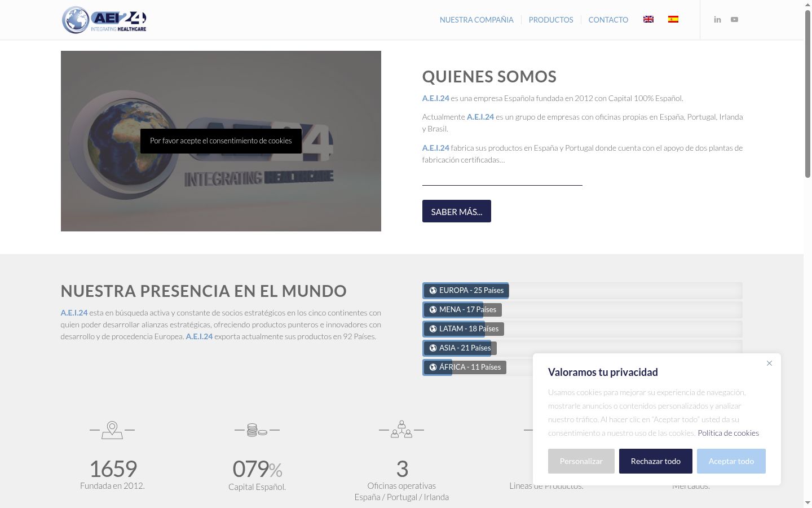Viewport: 812px width, 508px height.
Task: Open the YouTube social icon
Action: coord(734,20)
